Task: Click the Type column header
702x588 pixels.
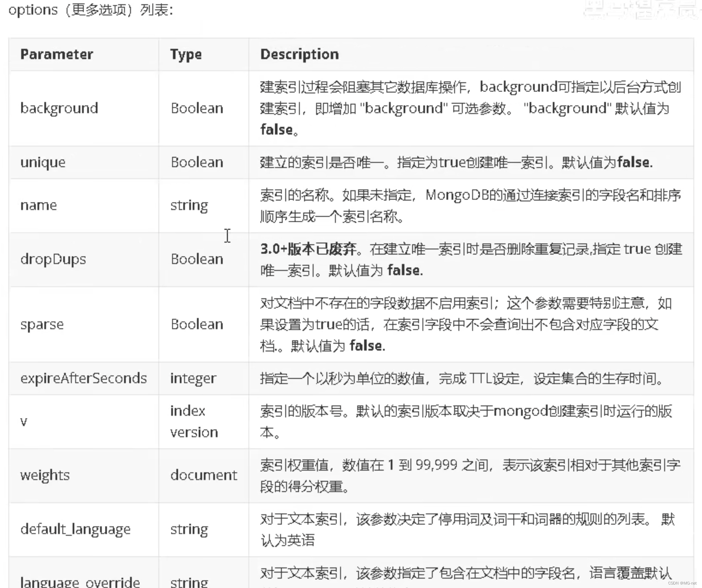Action: click(186, 55)
